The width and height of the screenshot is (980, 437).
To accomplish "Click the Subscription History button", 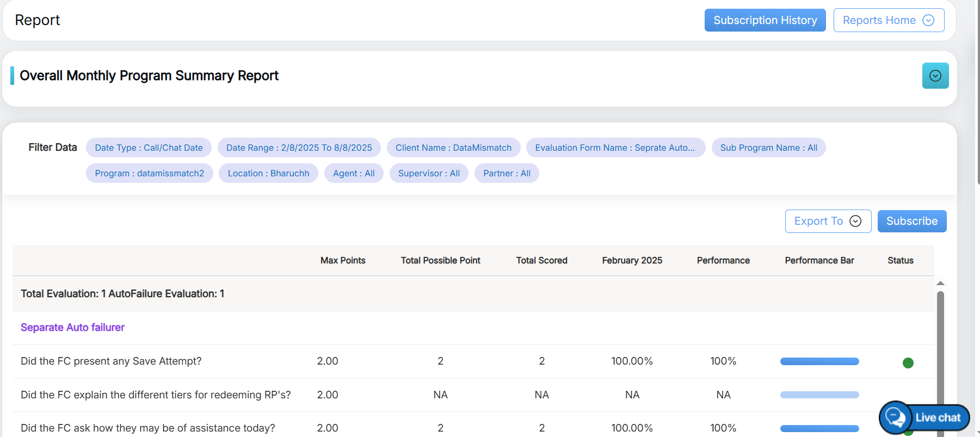I will click(x=765, y=20).
